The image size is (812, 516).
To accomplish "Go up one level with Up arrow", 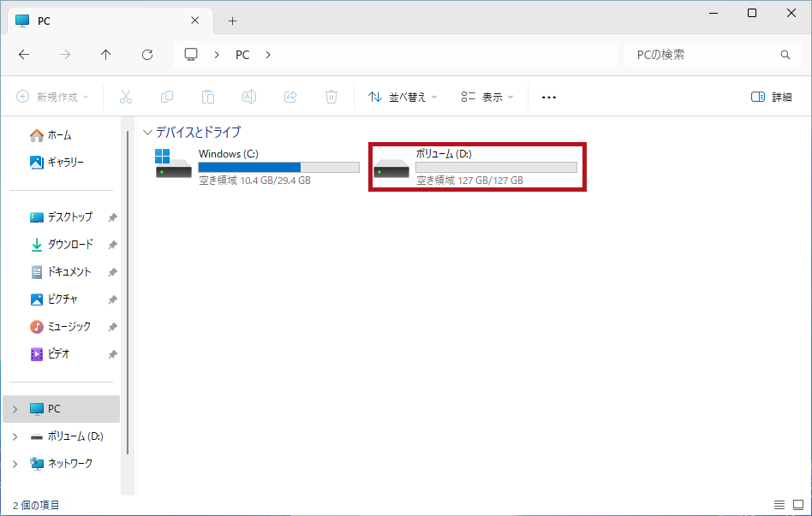I will point(106,55).
